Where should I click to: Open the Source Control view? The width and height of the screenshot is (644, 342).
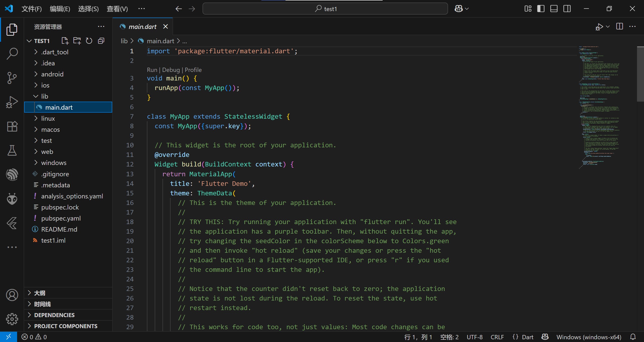[12, 78]
